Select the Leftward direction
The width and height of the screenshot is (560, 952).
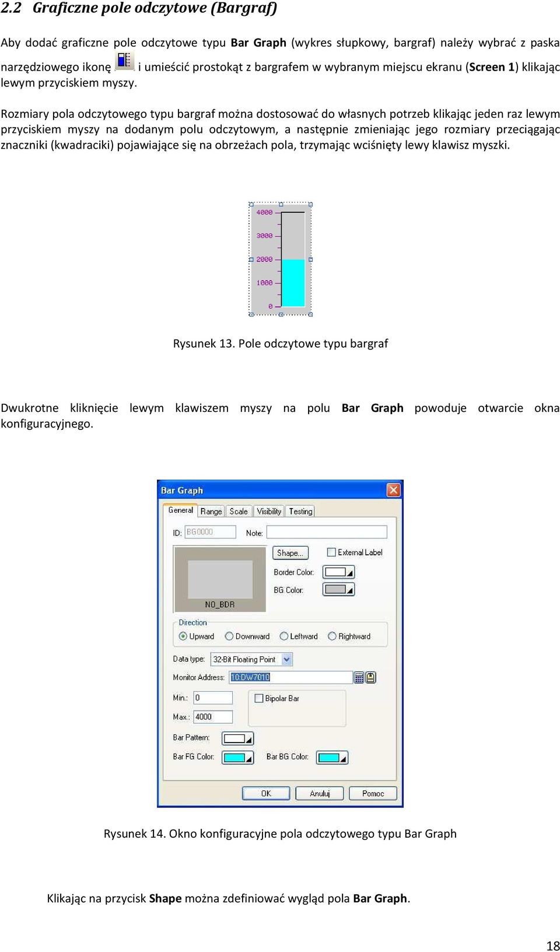(284, 636)
